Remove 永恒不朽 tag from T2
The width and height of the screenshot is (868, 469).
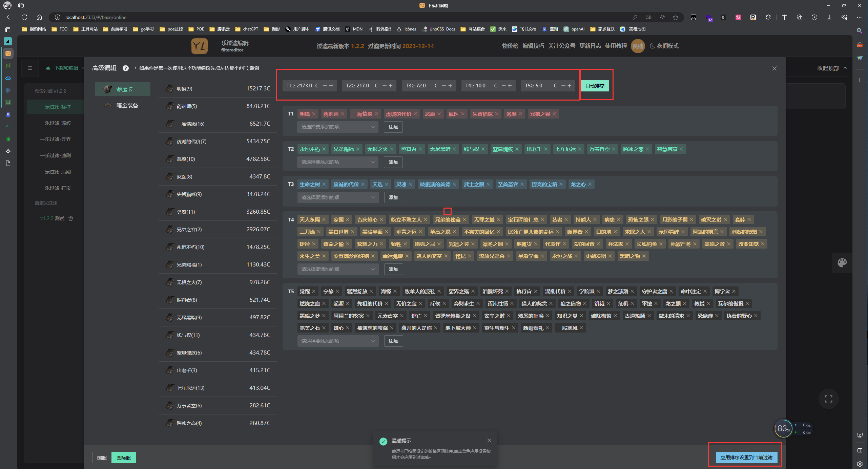[324, 149]
